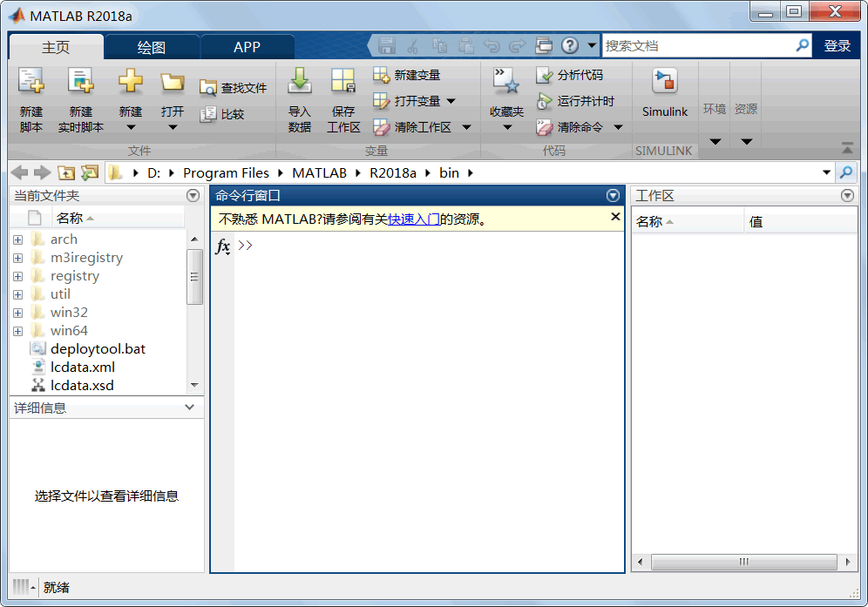Viewport: 868px width, 607px height.
Task: Expand the win32 folder
Action: click(x=17, y=313)
